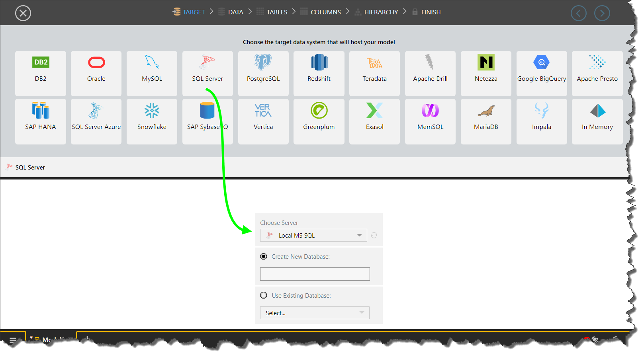Expand the existing database Select dropdown

point(315,313)
